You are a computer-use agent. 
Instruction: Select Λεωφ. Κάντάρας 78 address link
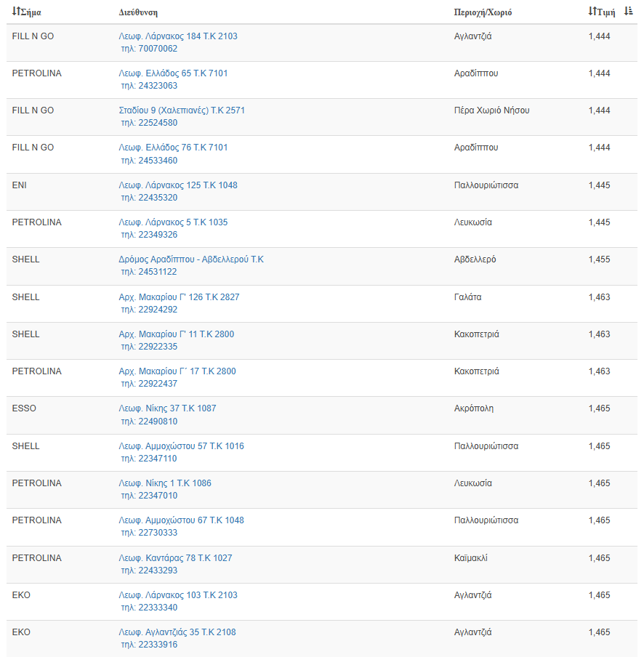[x=175, y=558]
